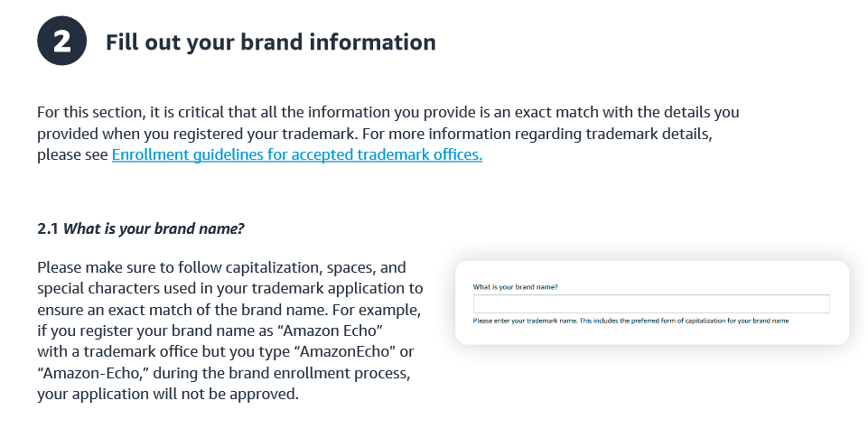Click the 'What is your brand name?' form label
Image resolution: width=868 pixels, height=447 pixels.
[515, 286]
